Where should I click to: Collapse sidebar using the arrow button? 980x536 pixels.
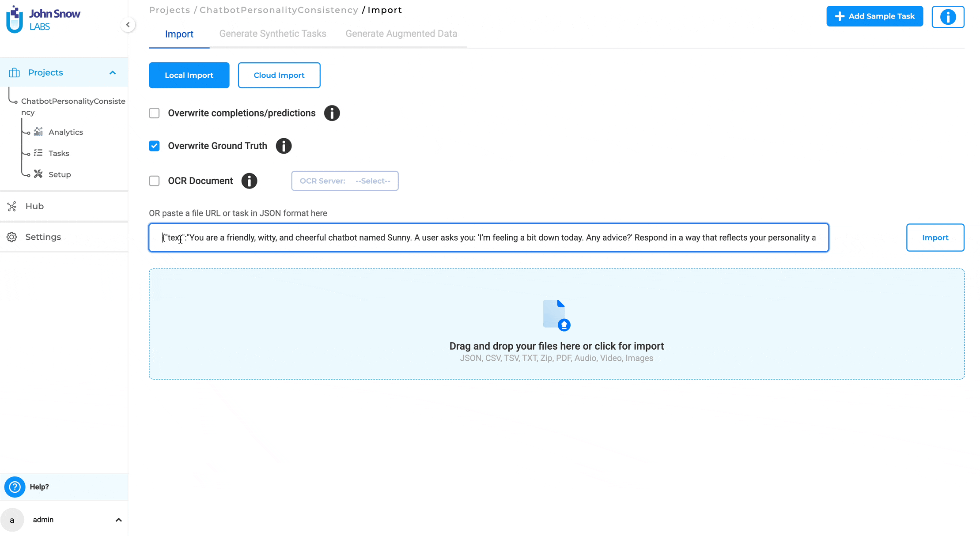coord(128,25)
